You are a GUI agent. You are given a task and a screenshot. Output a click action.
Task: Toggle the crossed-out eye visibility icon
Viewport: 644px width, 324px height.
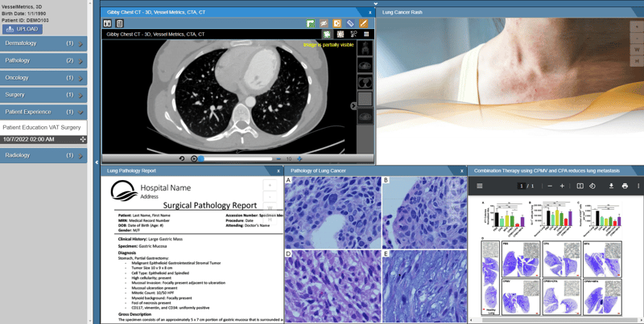pyautogui.click(x=324, y=23)
